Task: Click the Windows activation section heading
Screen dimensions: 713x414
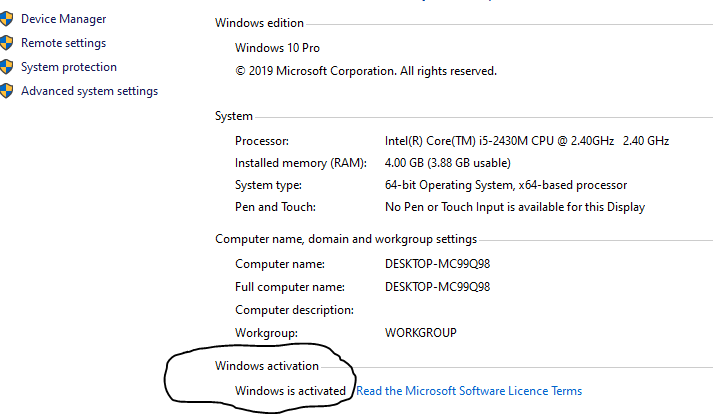Action: pyautogui.click(x=267, y=366)
